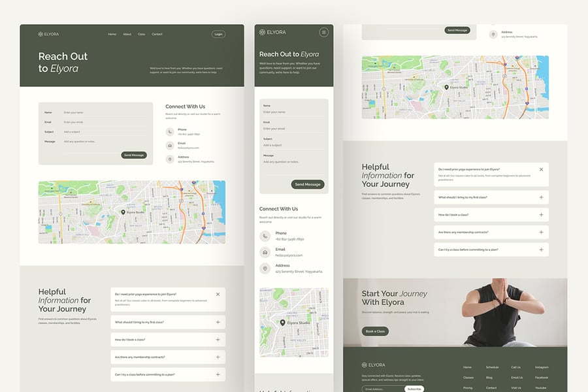The image size is (588, 392).
Task: Click the Elyora Studio map pin in the mobile map
Action: [283, 322]
